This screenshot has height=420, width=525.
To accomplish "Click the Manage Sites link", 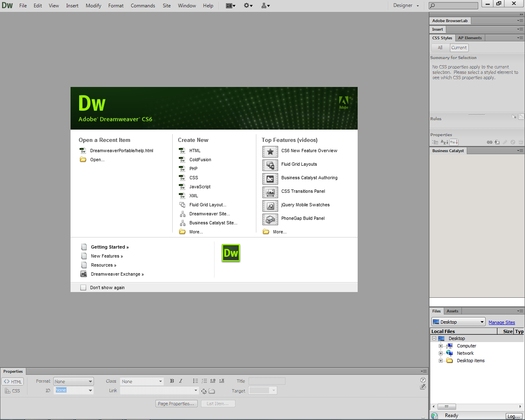I will (502, 322).
